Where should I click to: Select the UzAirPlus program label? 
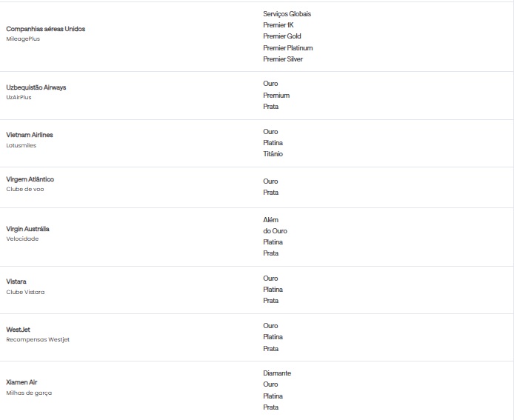pos(19,97)
